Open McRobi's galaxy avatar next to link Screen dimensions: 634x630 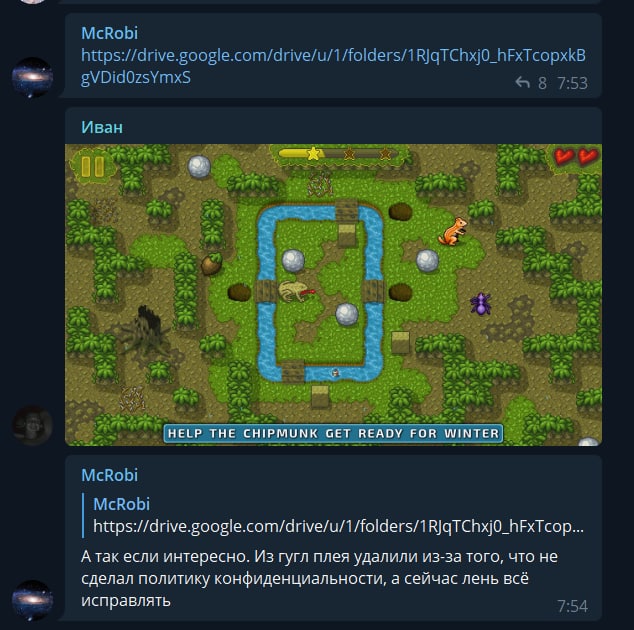click(x=32, y=77)
